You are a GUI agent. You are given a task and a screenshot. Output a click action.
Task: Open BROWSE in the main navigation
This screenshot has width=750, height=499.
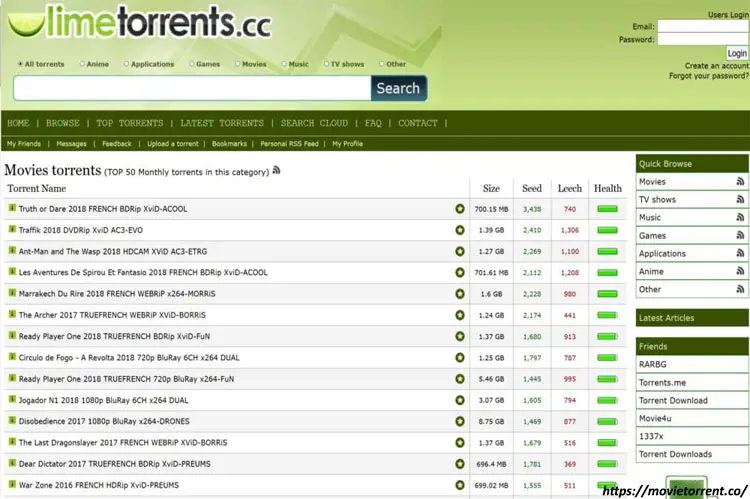(x=63, y=123)
